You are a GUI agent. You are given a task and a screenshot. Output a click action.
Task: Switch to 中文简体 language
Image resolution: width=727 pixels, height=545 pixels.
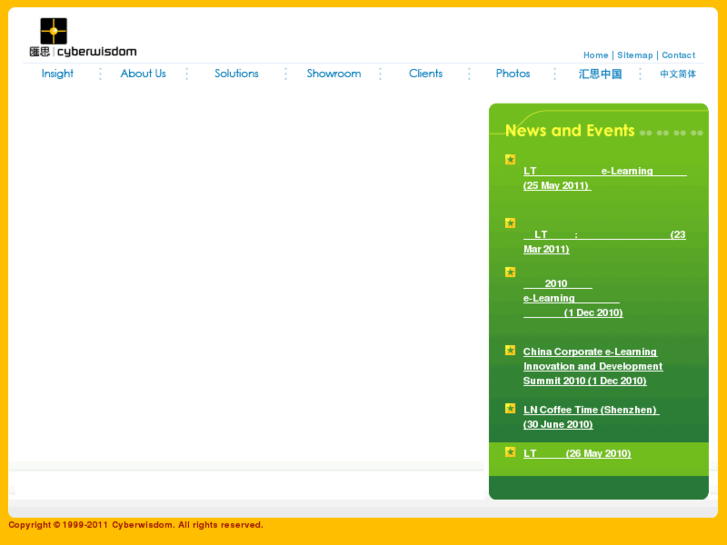(678, 74)
